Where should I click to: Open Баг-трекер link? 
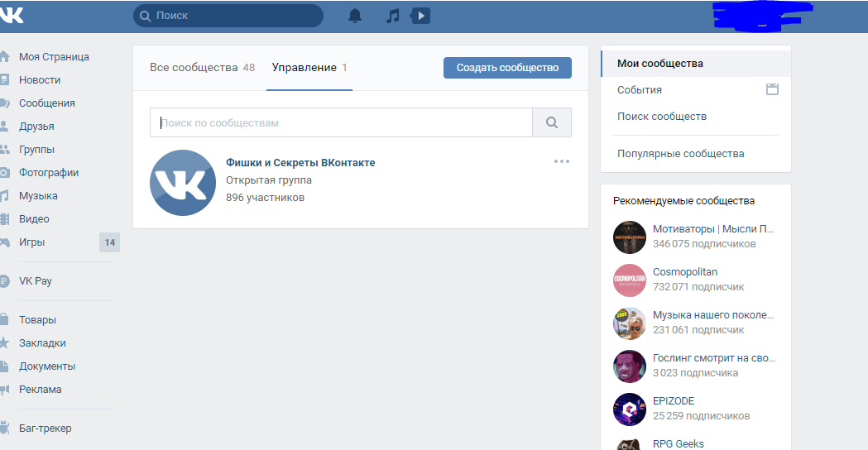point(46,428)
